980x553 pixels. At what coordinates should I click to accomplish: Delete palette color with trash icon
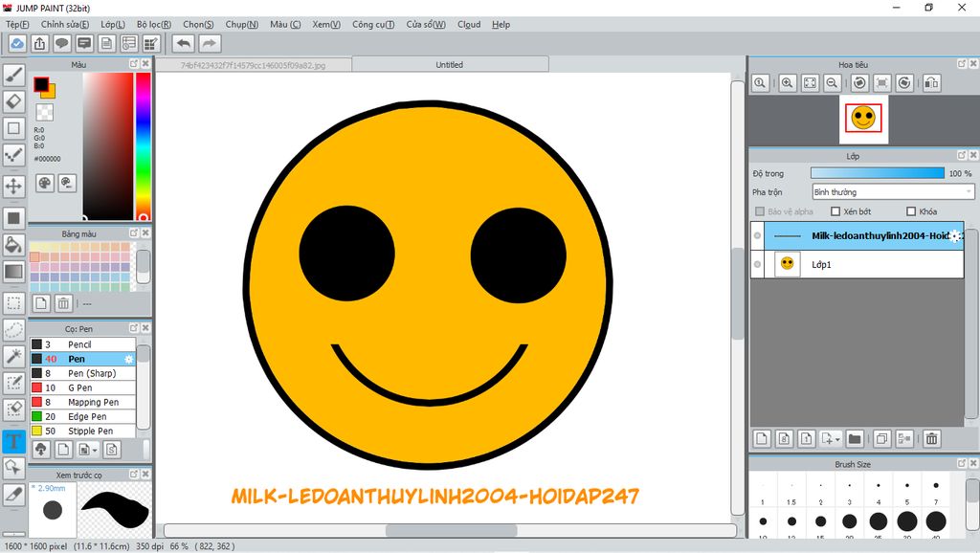click(63, 303)
